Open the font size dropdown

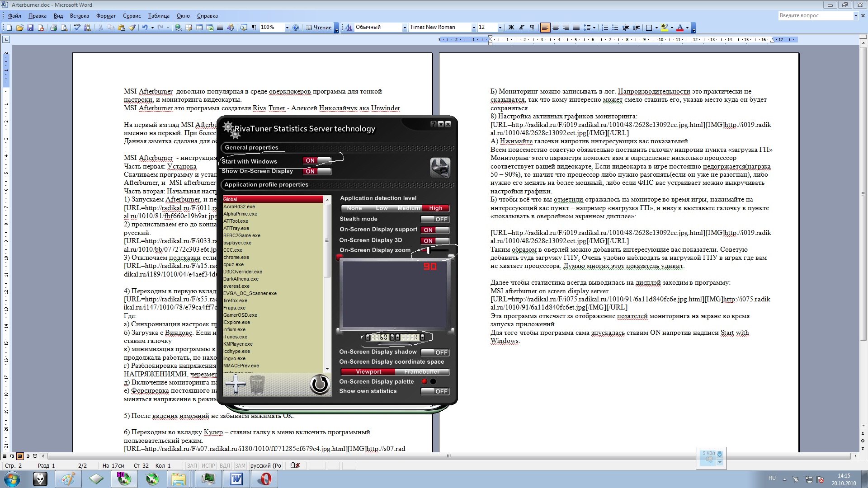click(500, 28)
